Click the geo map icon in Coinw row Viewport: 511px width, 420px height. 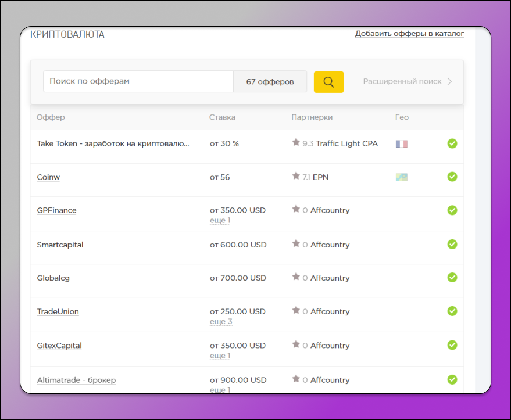(x=401, y=177)
